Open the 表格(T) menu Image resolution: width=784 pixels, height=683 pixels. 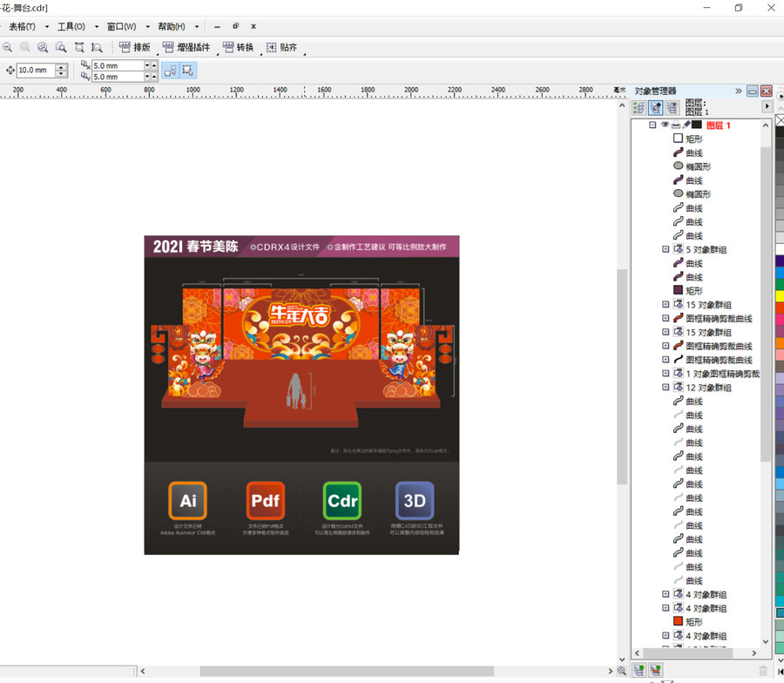click(x=22, y=26)
